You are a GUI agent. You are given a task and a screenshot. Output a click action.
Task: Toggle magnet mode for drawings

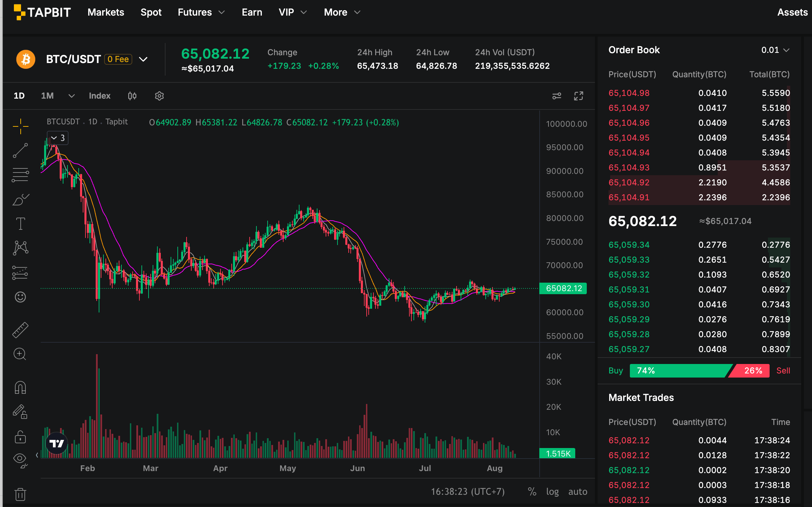[x=20, y=387]
